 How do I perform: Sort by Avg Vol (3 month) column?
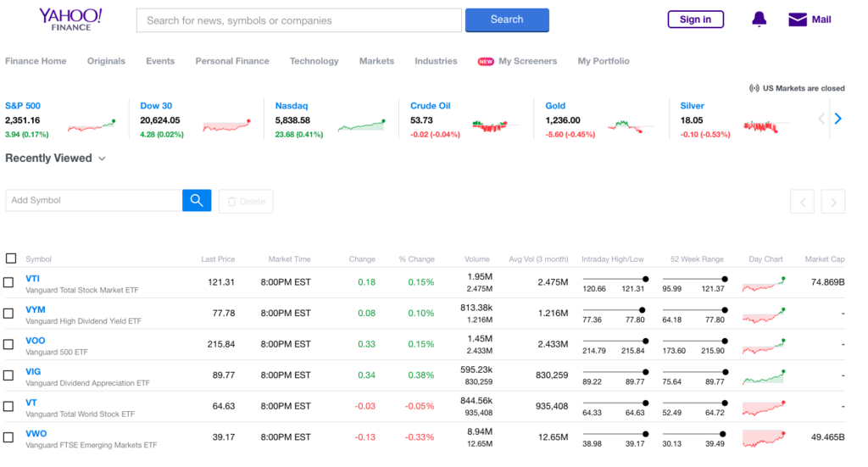click(x=538, y=259)
